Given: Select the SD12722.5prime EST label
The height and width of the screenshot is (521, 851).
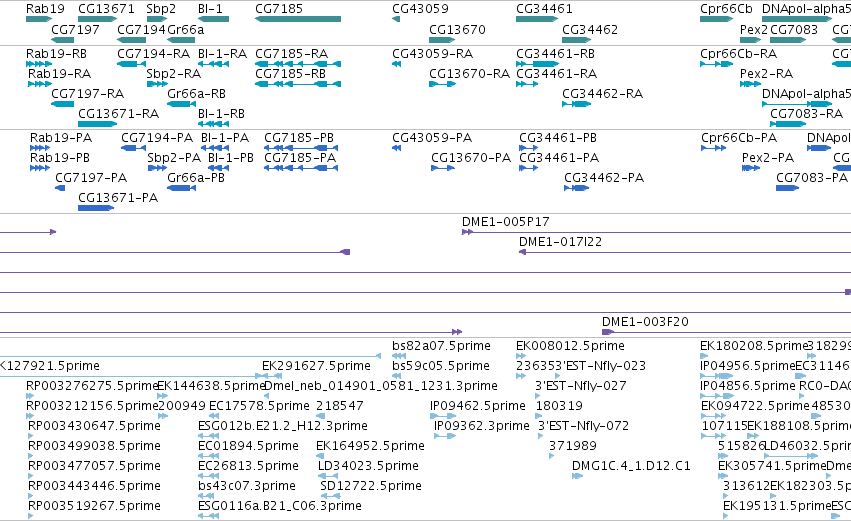Looking at the screenshot, I should pyautogui.click(x=371, y=486).
